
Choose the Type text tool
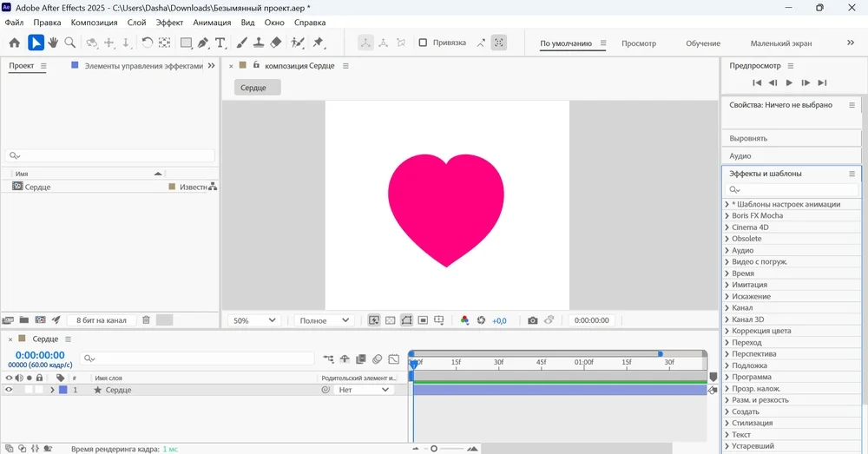pyautogui.click(x=220, y=43)
